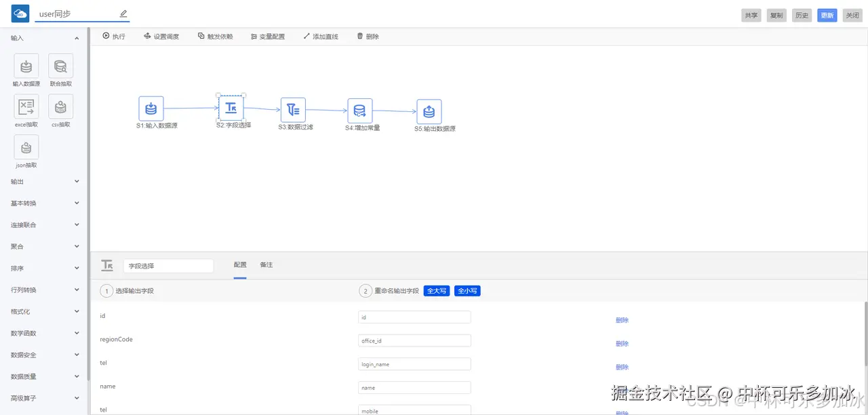Viewport: 868px width, 415px height.
Task: Click the 全小写 button
Action: tap(467, 291)
